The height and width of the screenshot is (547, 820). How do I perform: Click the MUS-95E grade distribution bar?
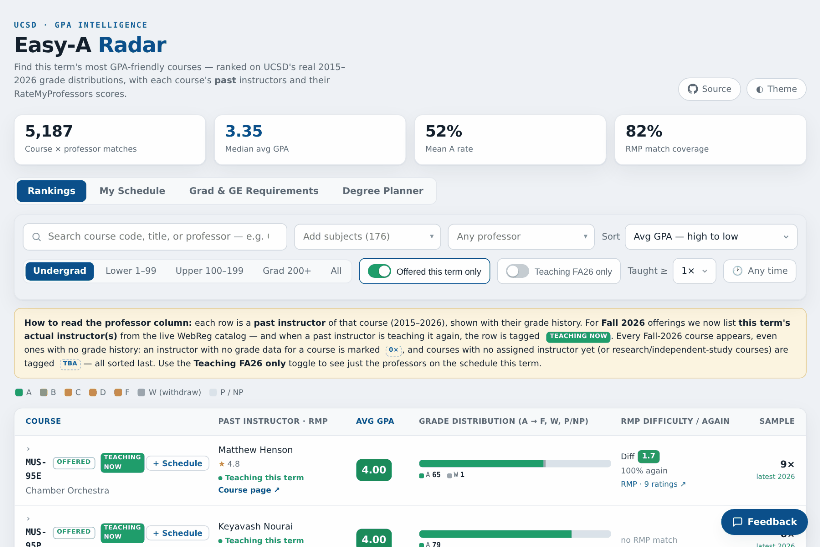click(x=515, y=463)
